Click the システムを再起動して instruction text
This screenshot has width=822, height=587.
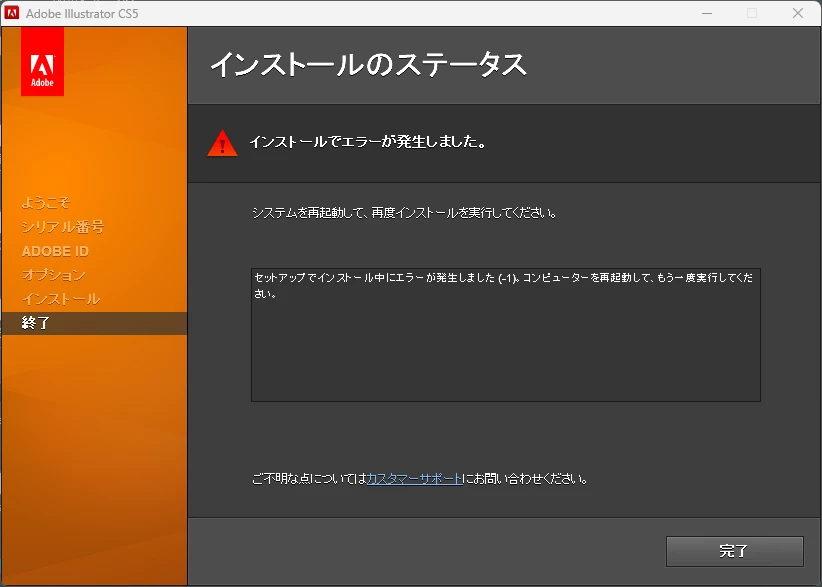[x=404, y=213]
